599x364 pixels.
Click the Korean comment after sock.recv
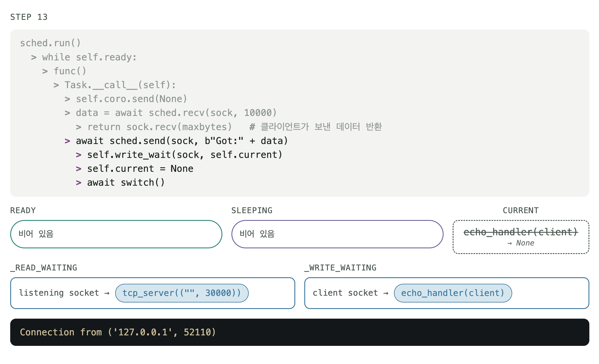(316, 127)
